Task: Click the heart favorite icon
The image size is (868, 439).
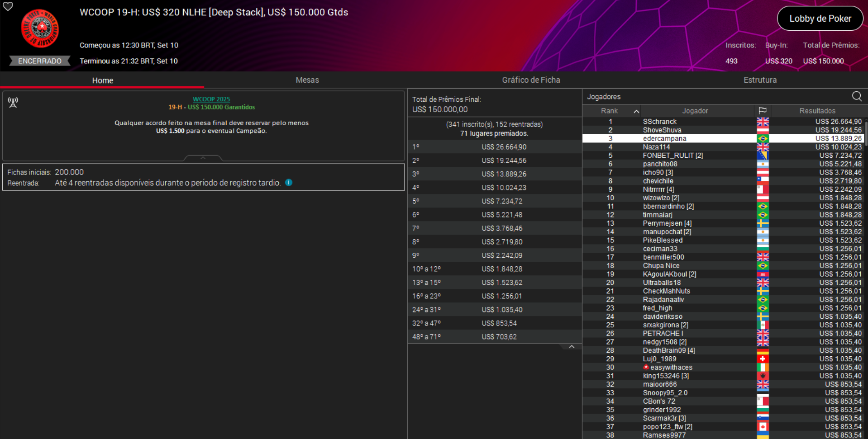Action: (8, 6)
